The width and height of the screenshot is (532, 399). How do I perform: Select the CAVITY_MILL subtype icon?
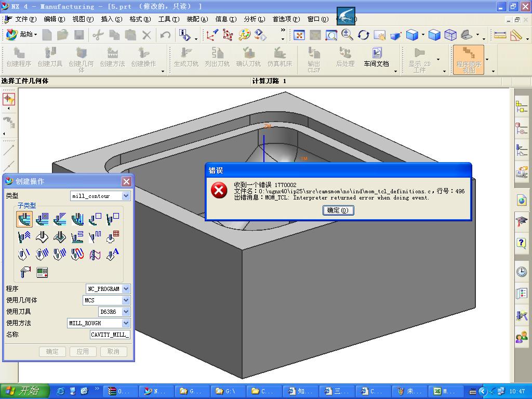(24, 219)
